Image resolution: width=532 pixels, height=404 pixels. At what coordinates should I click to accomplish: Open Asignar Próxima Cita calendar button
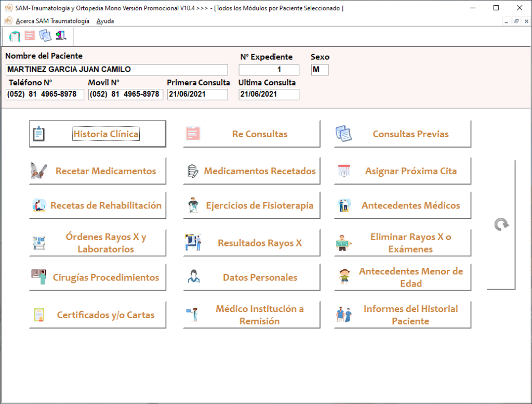pos(403,171)
